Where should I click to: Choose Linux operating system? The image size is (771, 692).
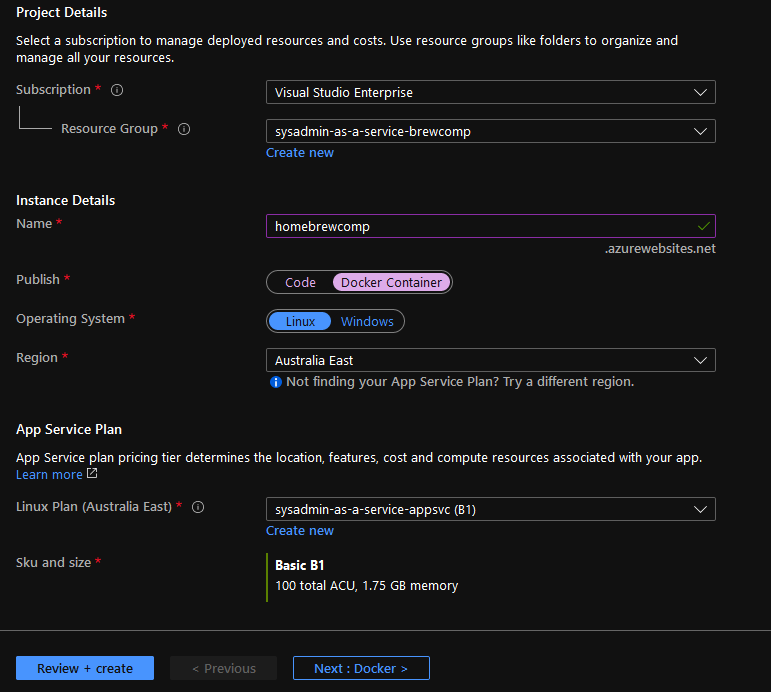point(300,321)
